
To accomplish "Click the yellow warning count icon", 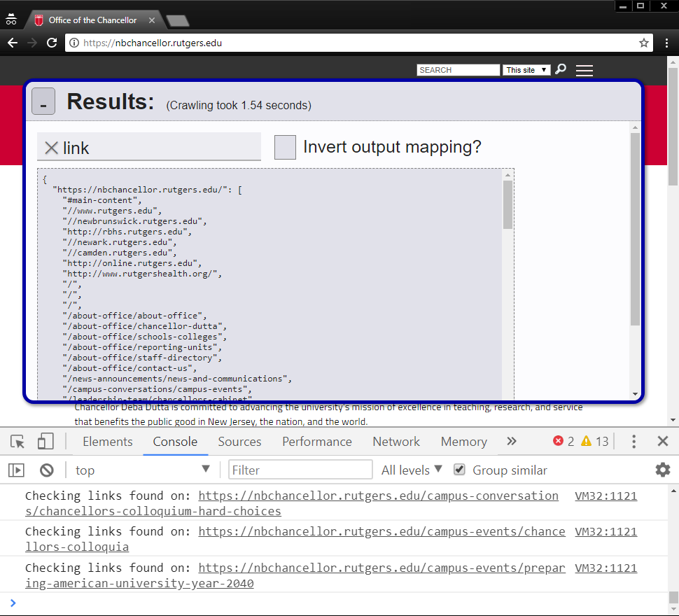I will click(586, 441).
